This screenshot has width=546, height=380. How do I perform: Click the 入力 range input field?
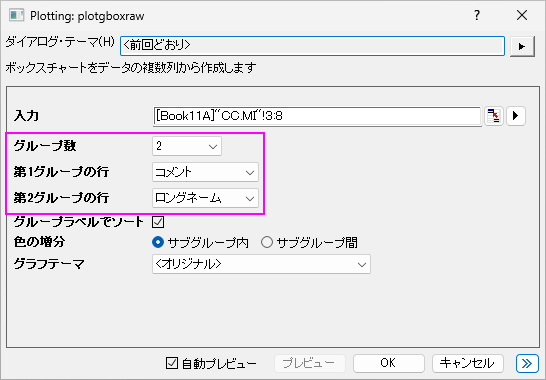[317, 116]
